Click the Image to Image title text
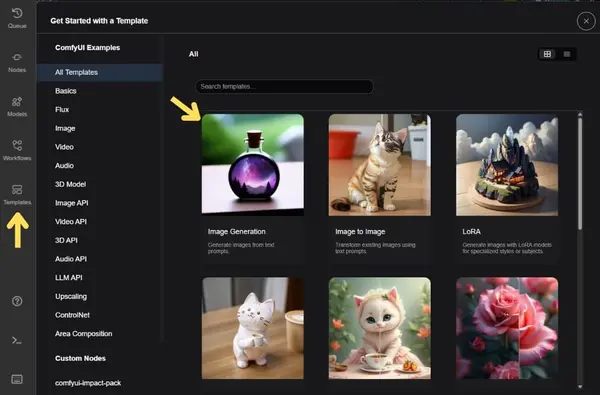Viewport: 600px width, 395px height. [360, 232]
